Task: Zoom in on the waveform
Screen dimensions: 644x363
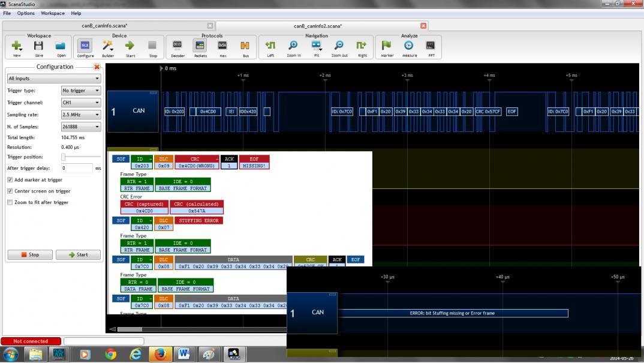Action: click(293, 48)
